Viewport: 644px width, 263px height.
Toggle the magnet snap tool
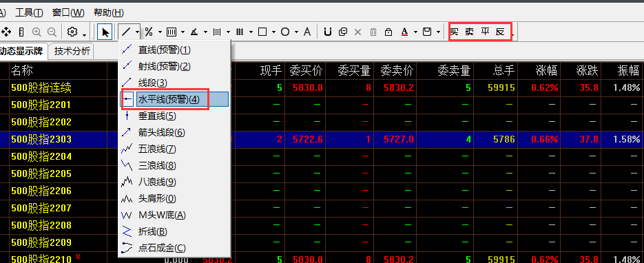327,32
